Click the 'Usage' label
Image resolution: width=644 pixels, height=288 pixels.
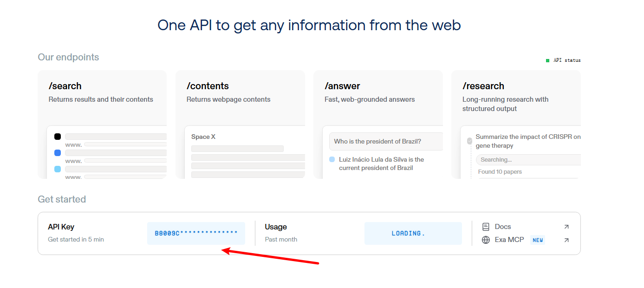point(276,227)
